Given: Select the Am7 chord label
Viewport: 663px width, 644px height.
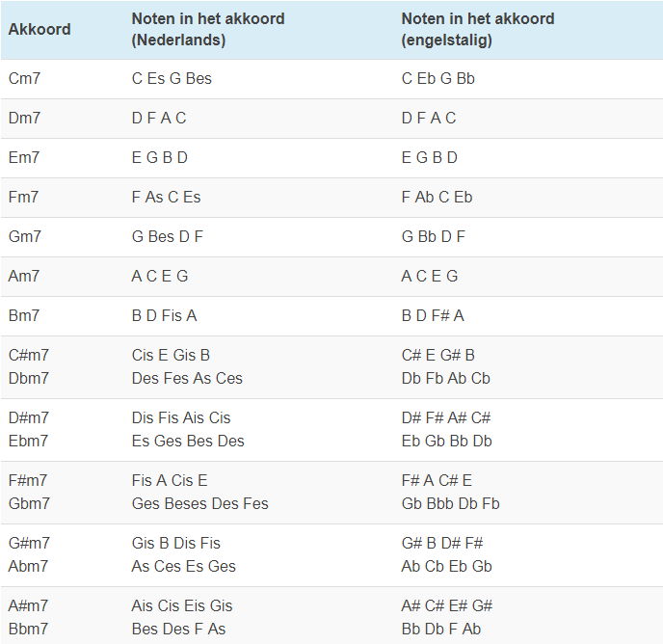Looking at the screenshot, I should (x=24, y=276).
